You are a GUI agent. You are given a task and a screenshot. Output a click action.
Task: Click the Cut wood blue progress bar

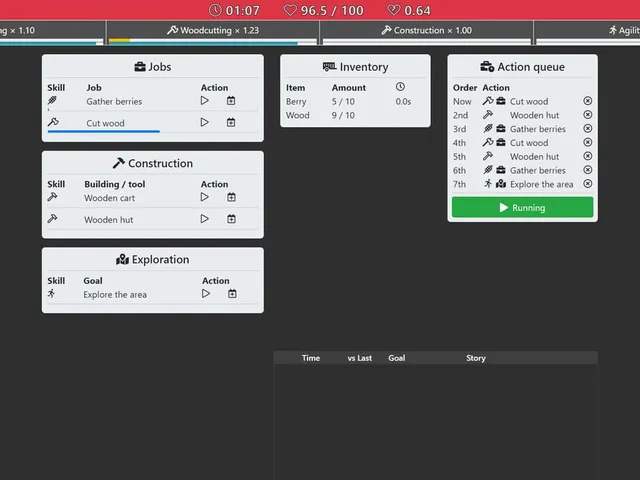click(104, 131)
